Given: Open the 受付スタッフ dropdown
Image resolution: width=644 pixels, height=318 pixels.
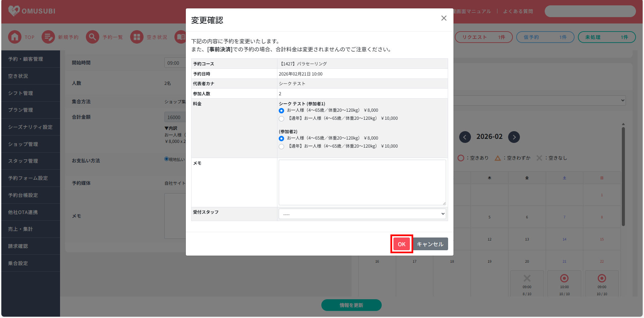Looking at the screenshot, I should tap(362, 214).
